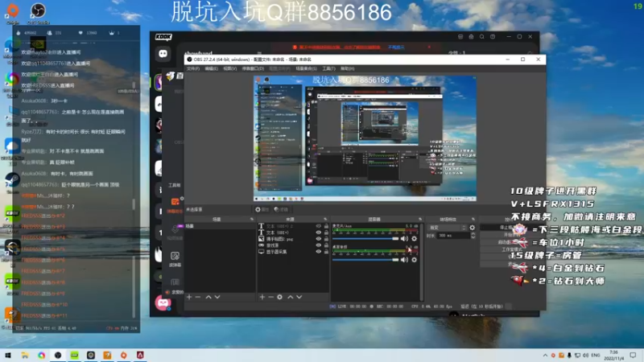This screenshot has width=644, height=362.
Task: Dismiss the KOOK red warning banner
Action: click(x=429, y=47)
